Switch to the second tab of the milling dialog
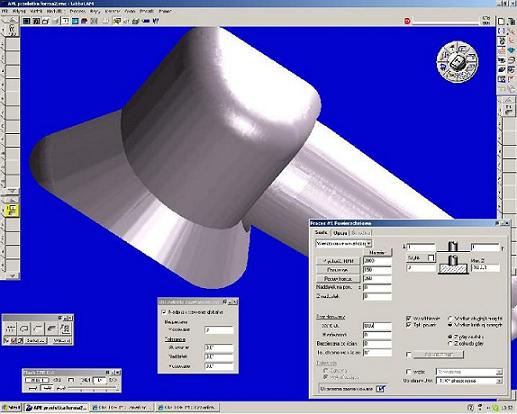 tap(340, 233)
